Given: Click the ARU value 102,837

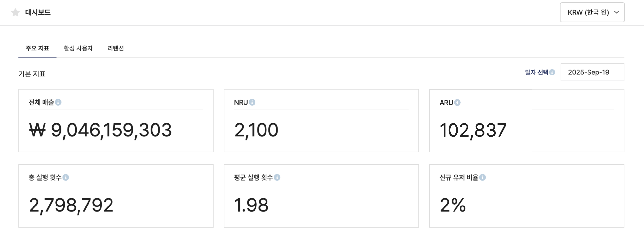Looking at the screenshot, I should 473,130.
